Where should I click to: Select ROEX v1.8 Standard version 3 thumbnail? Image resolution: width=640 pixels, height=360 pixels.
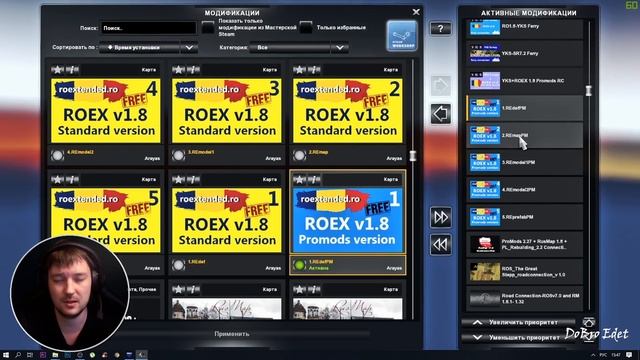(227, 111)
